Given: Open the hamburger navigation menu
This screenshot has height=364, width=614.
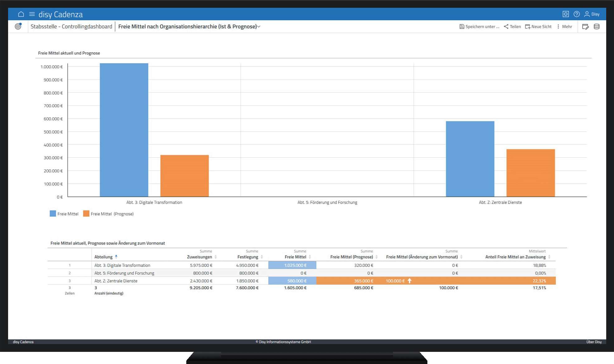Looking at the screenshot, I should (32, 14).
